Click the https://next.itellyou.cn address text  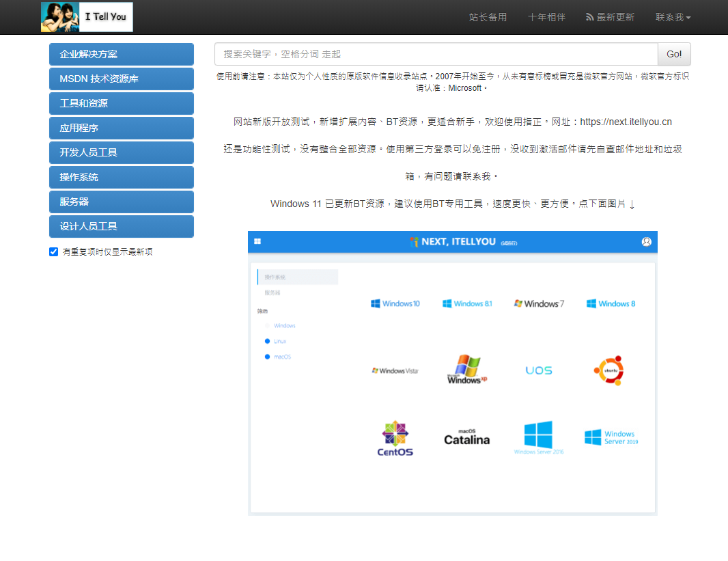coord(626,122)
